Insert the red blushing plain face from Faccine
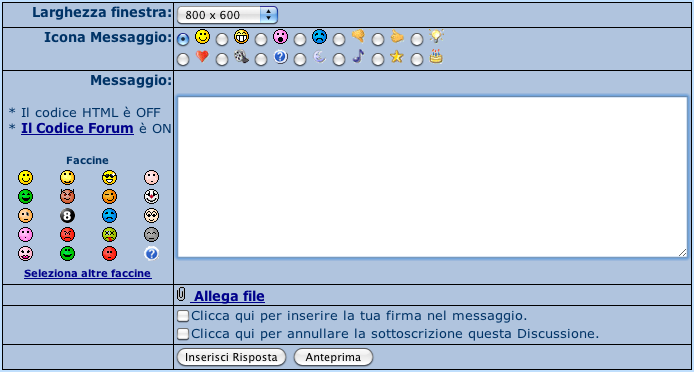Viewport: 694px width, 372px height. point(109,254)
